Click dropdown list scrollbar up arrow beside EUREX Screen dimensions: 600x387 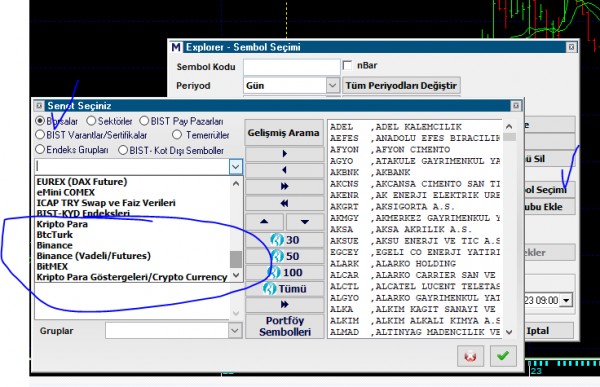[x=236, y=183]
